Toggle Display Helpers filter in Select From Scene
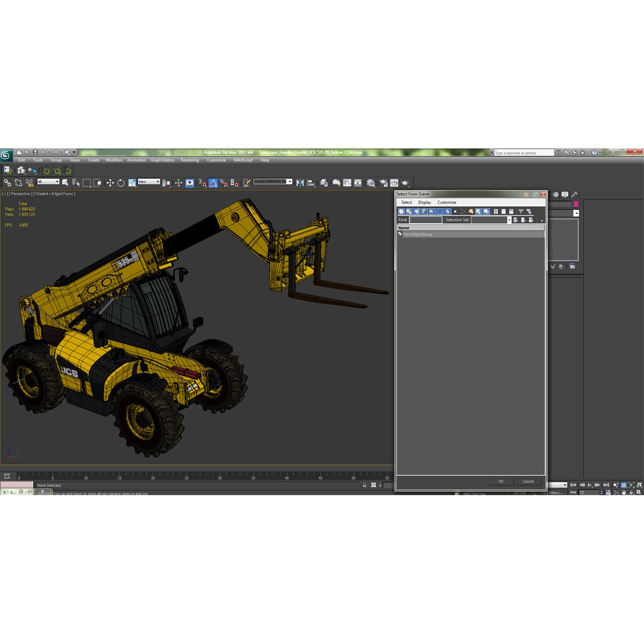This screenshot has width=644, height=644. (x=432, y=212)
